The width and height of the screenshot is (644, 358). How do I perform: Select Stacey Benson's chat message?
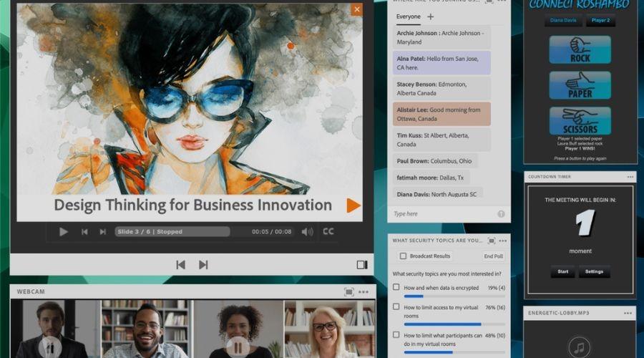[x=441, y=88]
